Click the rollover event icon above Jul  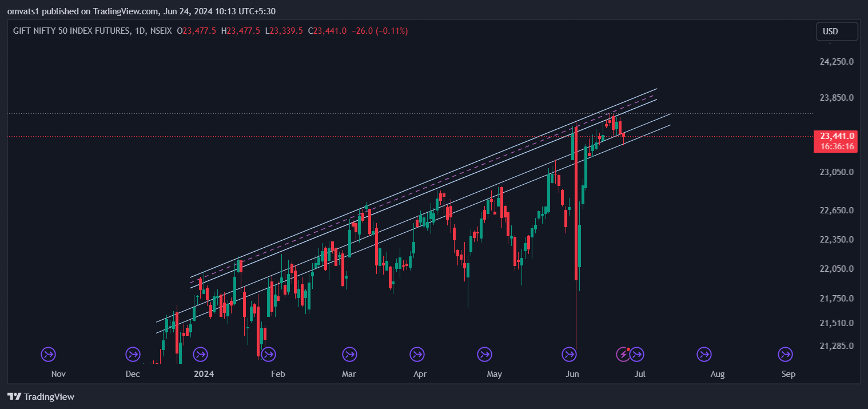click(637, 355)
